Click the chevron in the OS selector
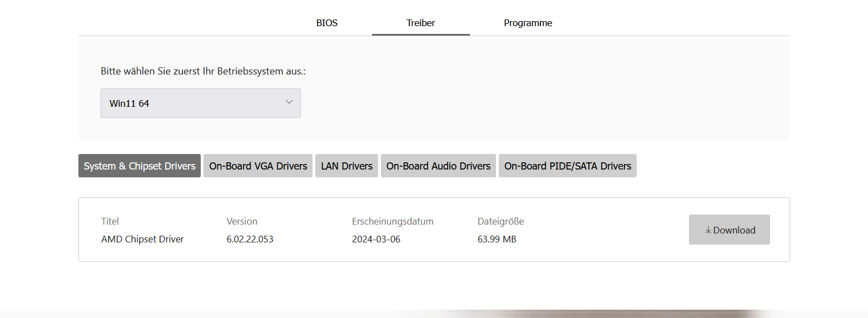This screenshot has width=868, height=318. coord(289,102)
